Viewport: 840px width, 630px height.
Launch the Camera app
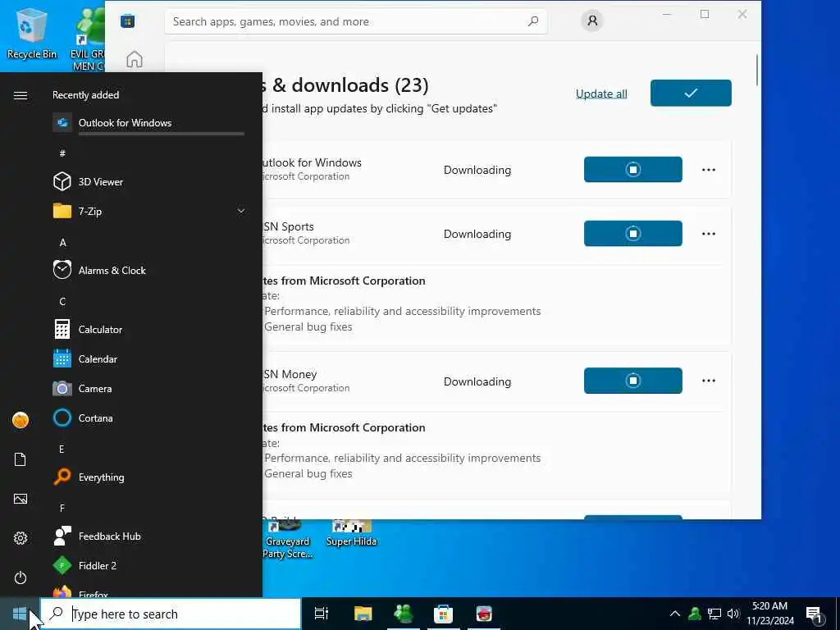click(x=148, y=388)
